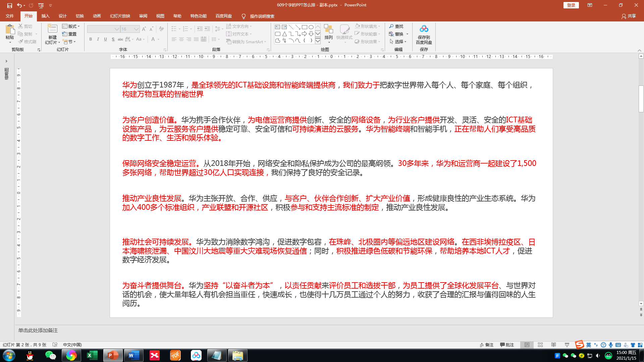
Task: Click the Paste (粘贴) clipboard icon
Action: (10, 29)
